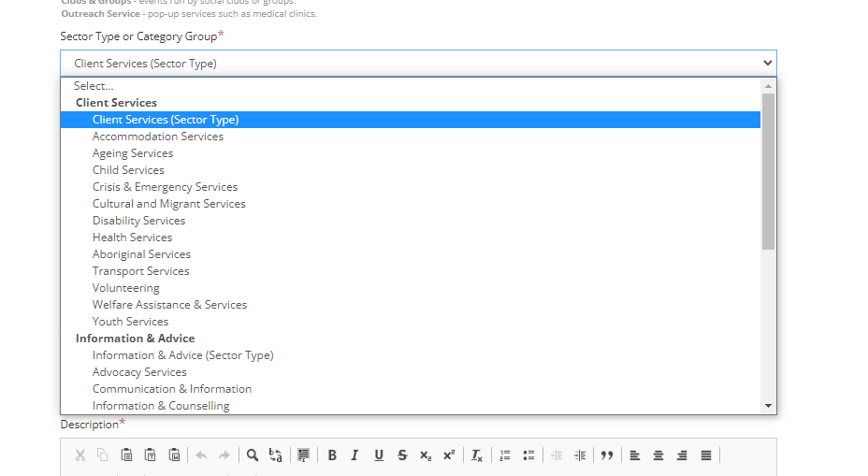Insert a numbered list

[x=505, y=455]
